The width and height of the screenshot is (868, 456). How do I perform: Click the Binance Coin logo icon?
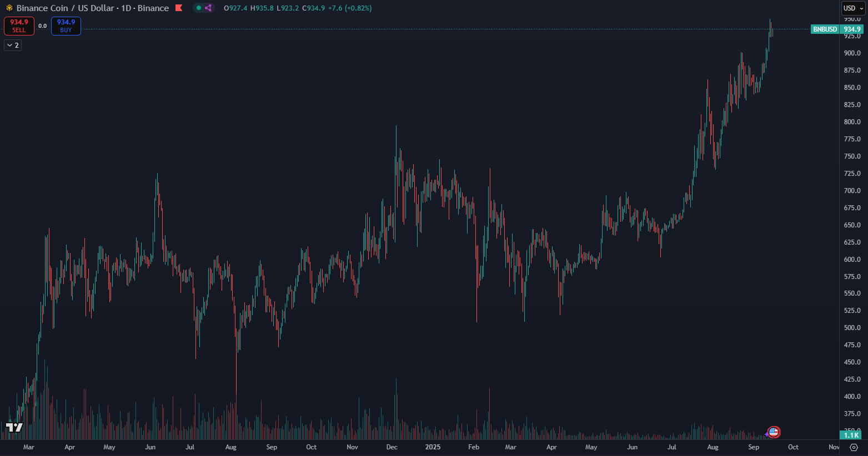pos(9,8)
